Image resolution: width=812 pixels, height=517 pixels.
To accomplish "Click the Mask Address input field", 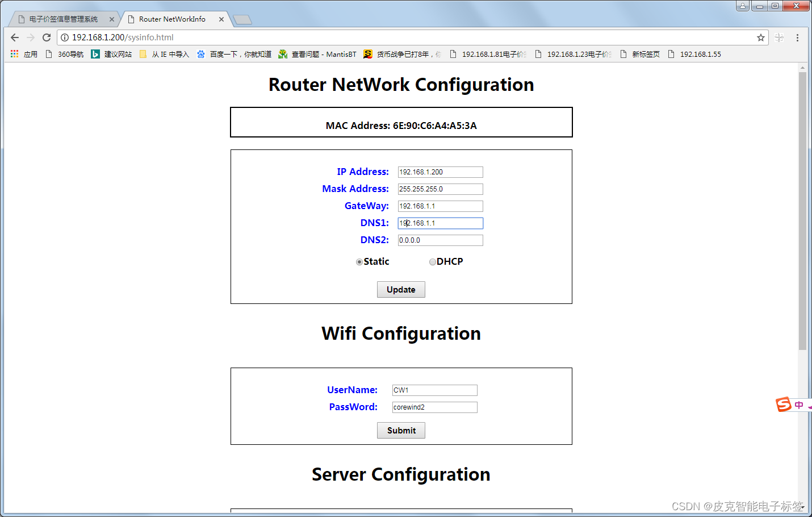I will pyautogui.click(x=441, y=189).
